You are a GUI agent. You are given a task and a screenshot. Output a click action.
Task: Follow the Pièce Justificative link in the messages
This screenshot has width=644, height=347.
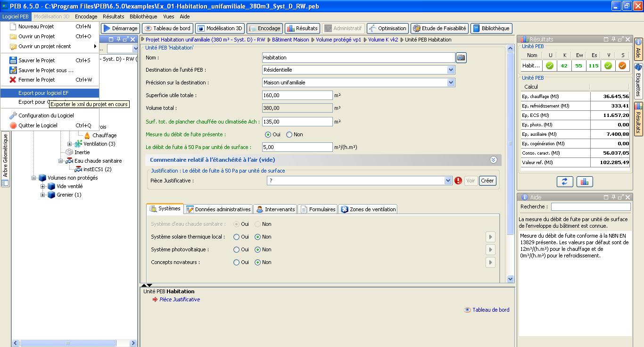(x=180, y=299)
